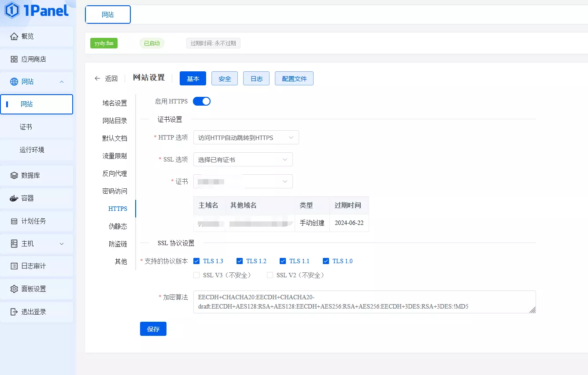This screenshot has height=375, width=588.
Task: Click into the 加密算法 text area
Action: (x=365, y=302)
